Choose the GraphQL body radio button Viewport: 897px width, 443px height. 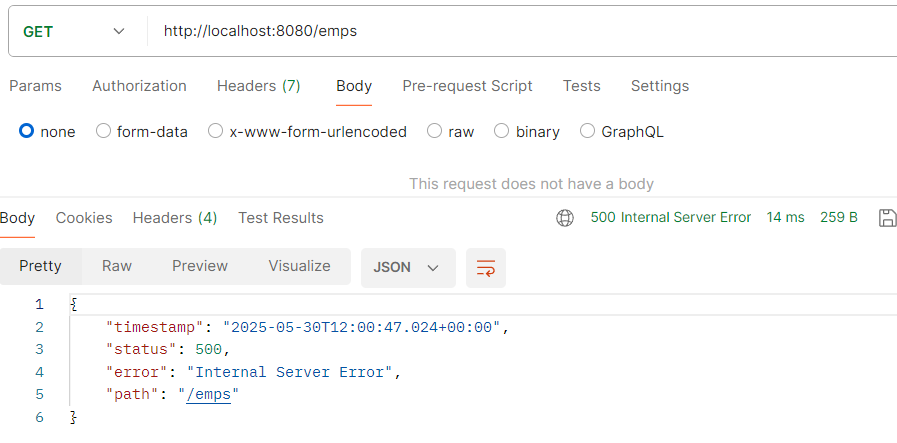[587, 132]
